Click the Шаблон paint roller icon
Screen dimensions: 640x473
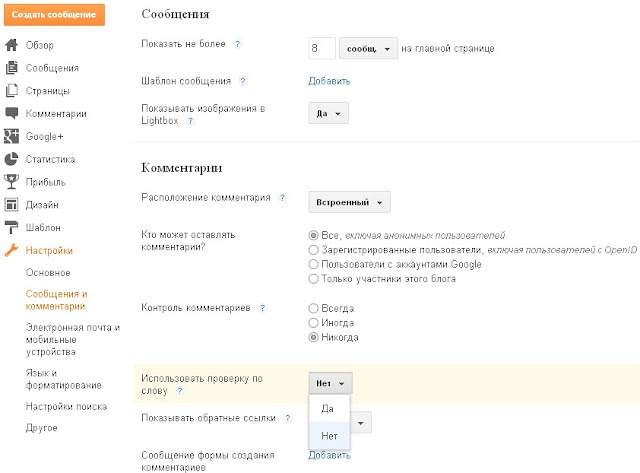pos(11,227)
